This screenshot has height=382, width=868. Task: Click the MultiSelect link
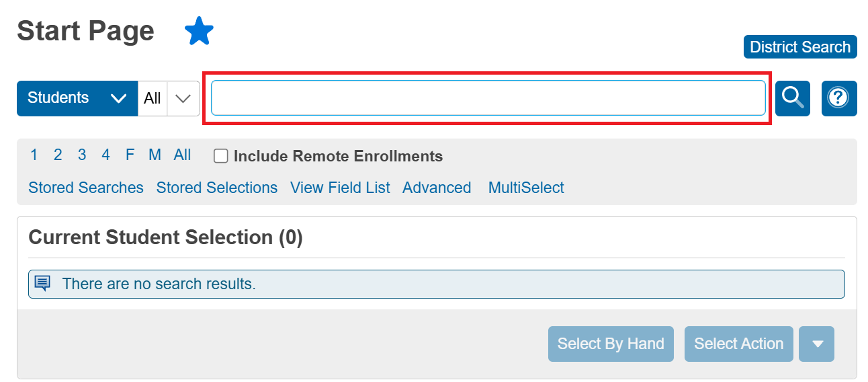pos(526,188)
